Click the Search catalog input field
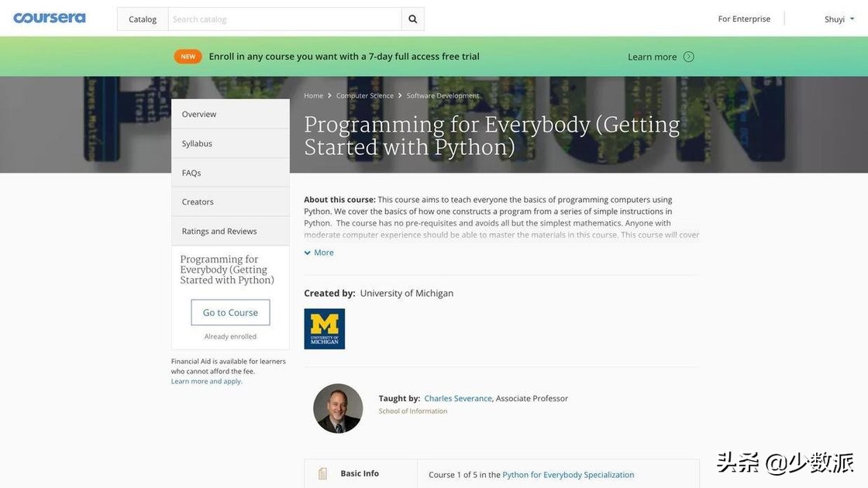The height and width of the screenshot is (488, 868). 284,19
